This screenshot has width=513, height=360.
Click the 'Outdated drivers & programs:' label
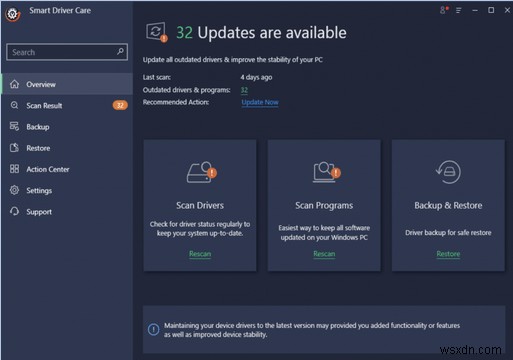(186, 90)
